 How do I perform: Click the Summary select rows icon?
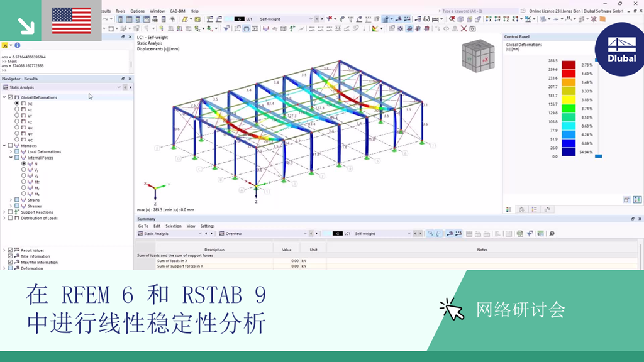[430, 234]
